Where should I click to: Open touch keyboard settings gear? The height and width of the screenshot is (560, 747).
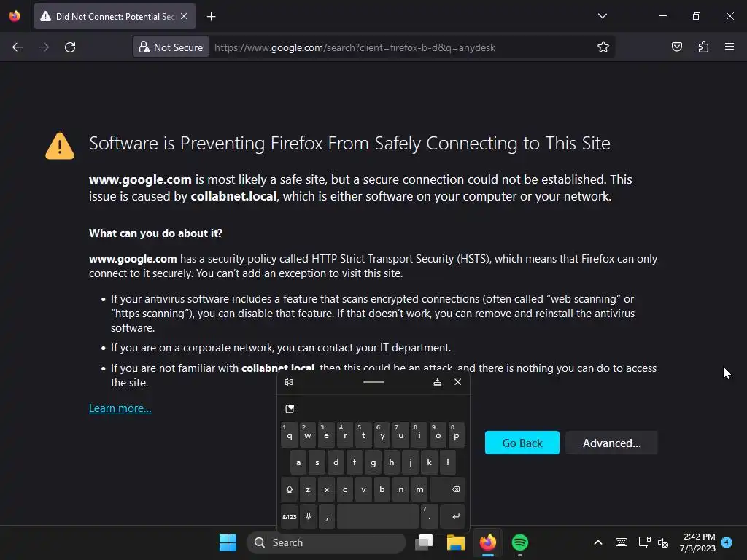point(289,382)
